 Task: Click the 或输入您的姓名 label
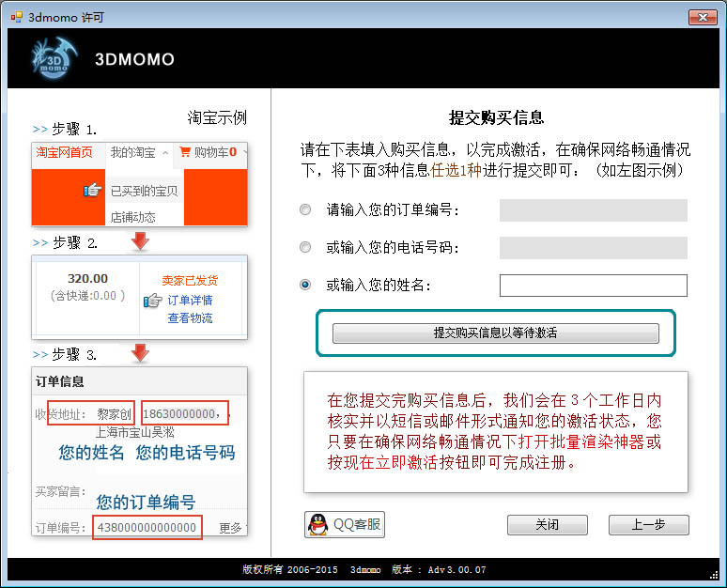pos(379,286)
